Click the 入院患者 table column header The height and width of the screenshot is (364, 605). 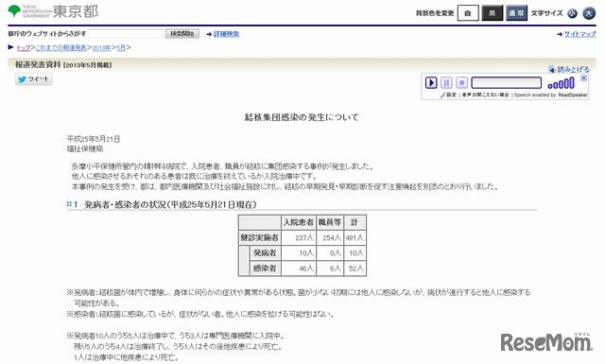[299, 222]
